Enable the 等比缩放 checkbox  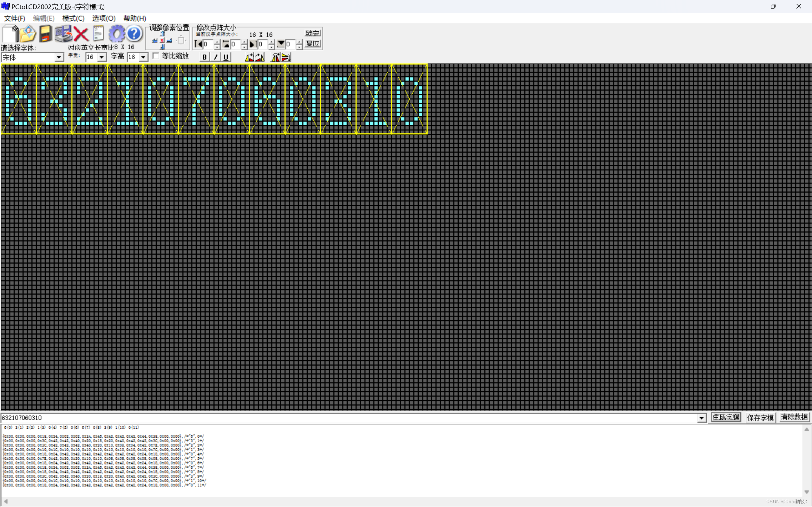point(156,56)
